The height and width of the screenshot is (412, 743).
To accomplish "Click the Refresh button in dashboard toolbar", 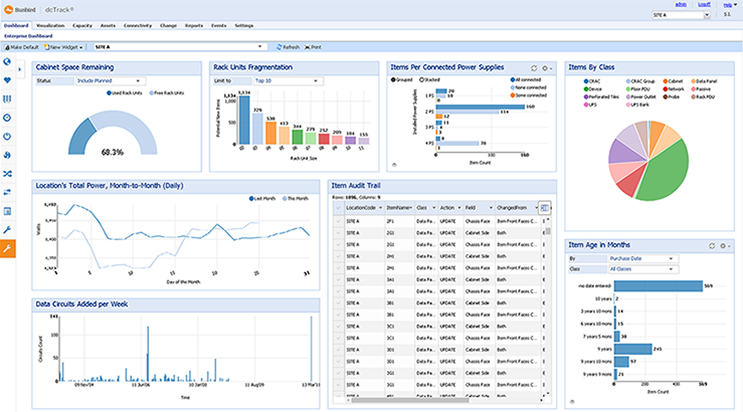I will (288, 47).
